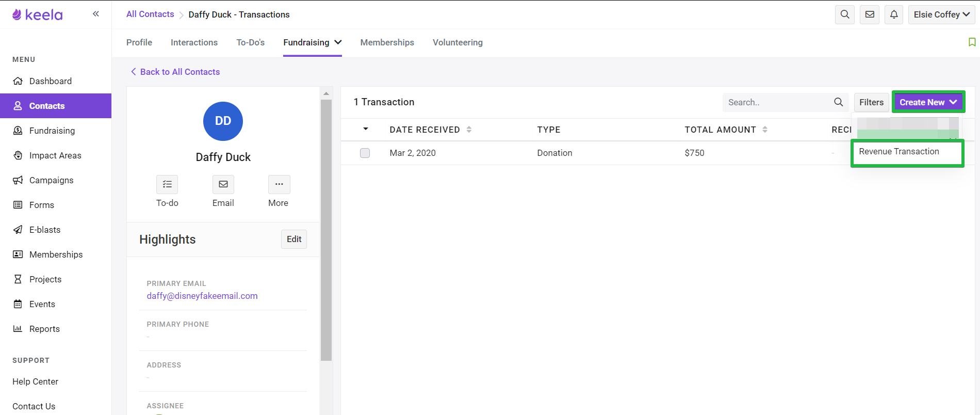Expand the Elsie Coffey user menu
The width and height of the screenshot is (980, 415).
click(x=941, y=14)
